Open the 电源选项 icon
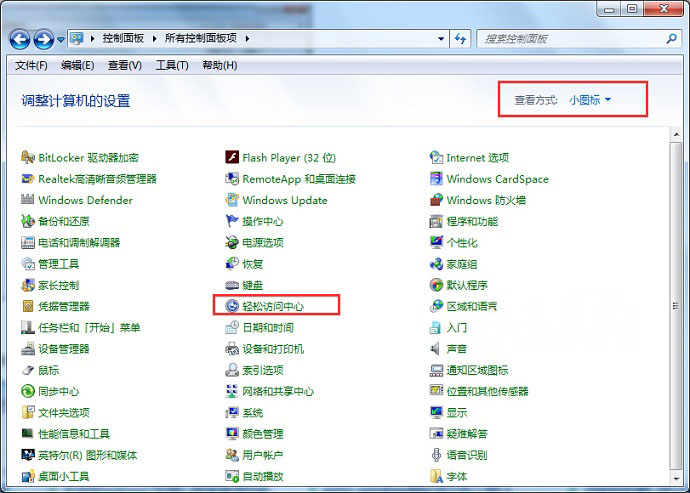Image resolution: width=690 pixels, height=493 pixels. pyautogui.click(x=232, y=242)
